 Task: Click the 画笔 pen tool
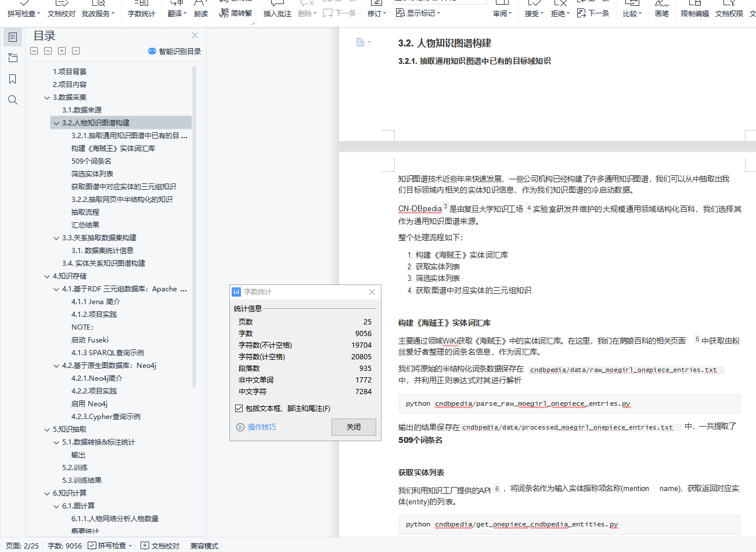click(x=662, y=9)
